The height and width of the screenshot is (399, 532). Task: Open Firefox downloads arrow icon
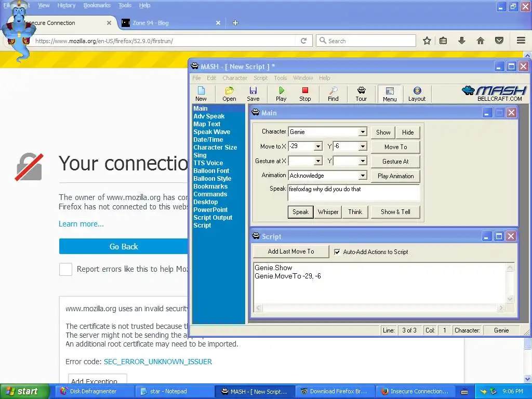tap(462, 41)
